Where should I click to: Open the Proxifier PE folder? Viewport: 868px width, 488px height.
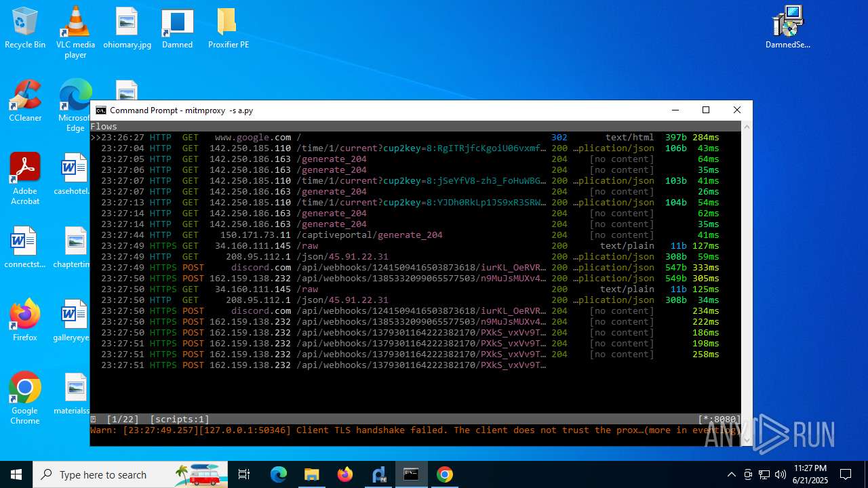[x=228, y=28]
